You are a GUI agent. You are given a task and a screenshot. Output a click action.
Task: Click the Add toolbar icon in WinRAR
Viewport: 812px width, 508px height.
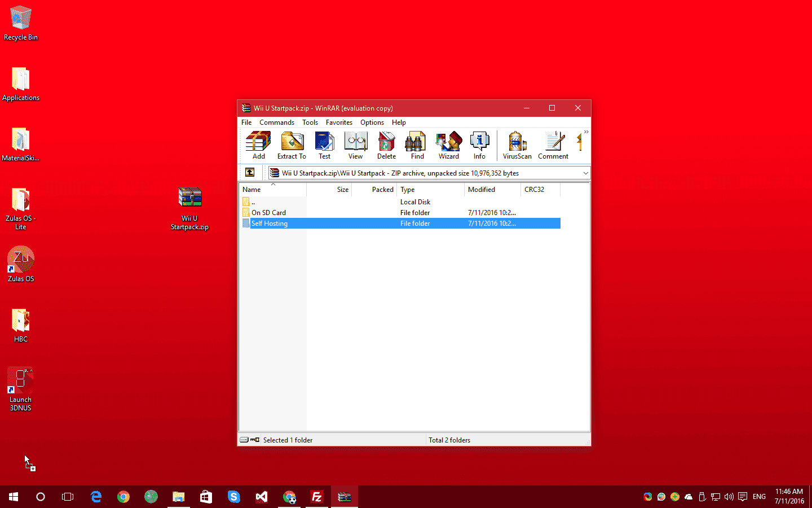258,145
